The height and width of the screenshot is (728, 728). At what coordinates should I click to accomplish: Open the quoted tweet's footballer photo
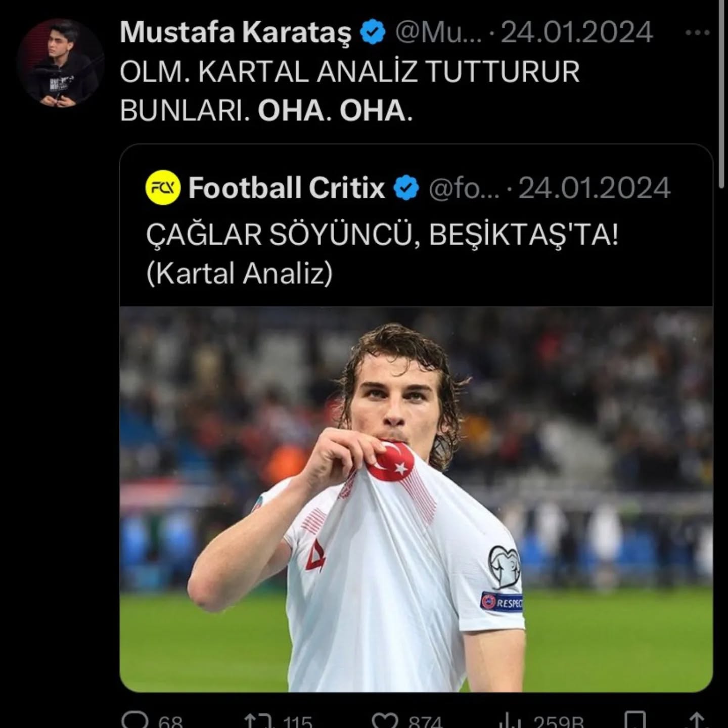416,498
